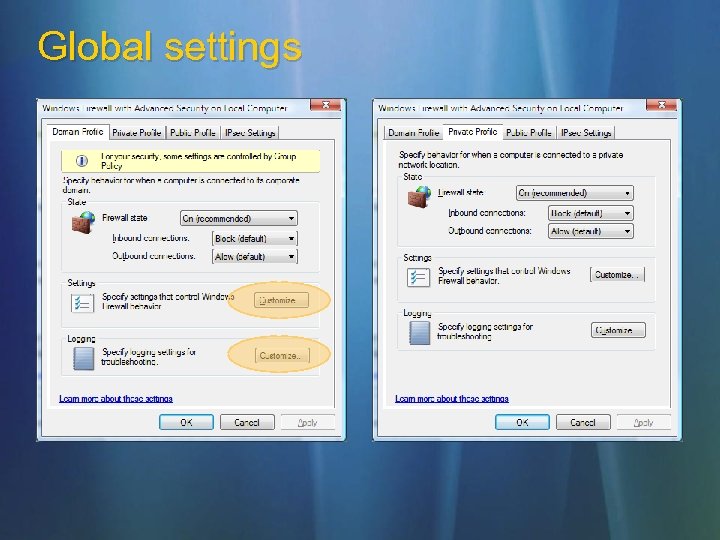Click Cancel in right dialog
Screen dimensions: 720x540
pos(583,422)
